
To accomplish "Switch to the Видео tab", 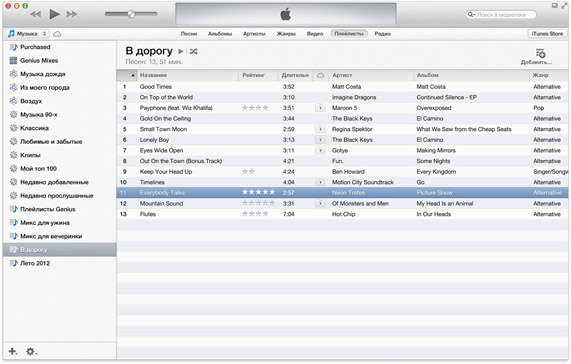I will 315,34.
